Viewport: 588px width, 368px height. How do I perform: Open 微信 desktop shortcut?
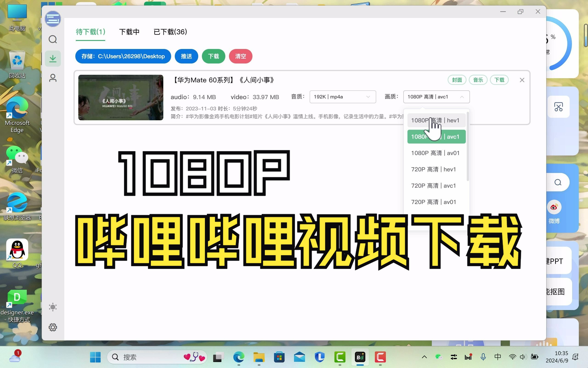(x=17, y=159)
